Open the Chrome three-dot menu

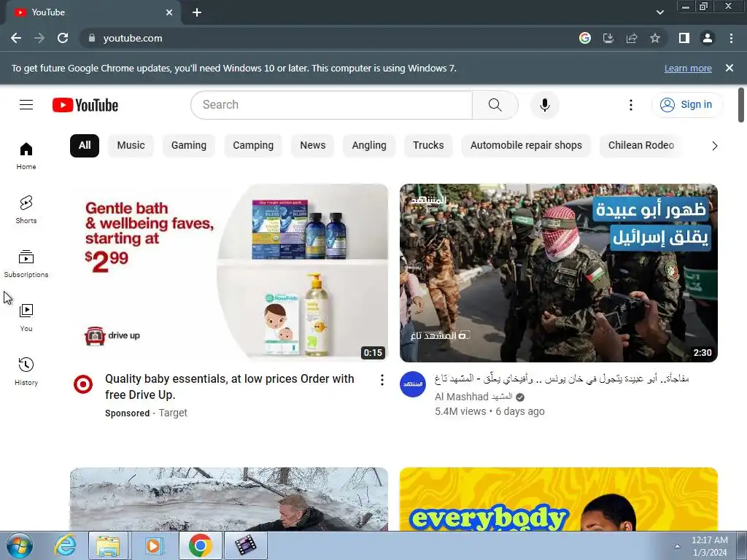coord(731,38)
